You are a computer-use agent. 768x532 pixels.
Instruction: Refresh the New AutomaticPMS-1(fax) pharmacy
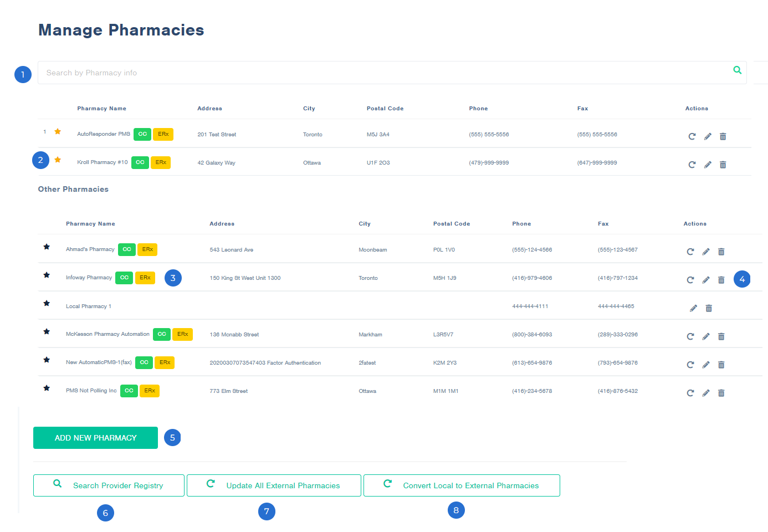click(x=690, y=365)
